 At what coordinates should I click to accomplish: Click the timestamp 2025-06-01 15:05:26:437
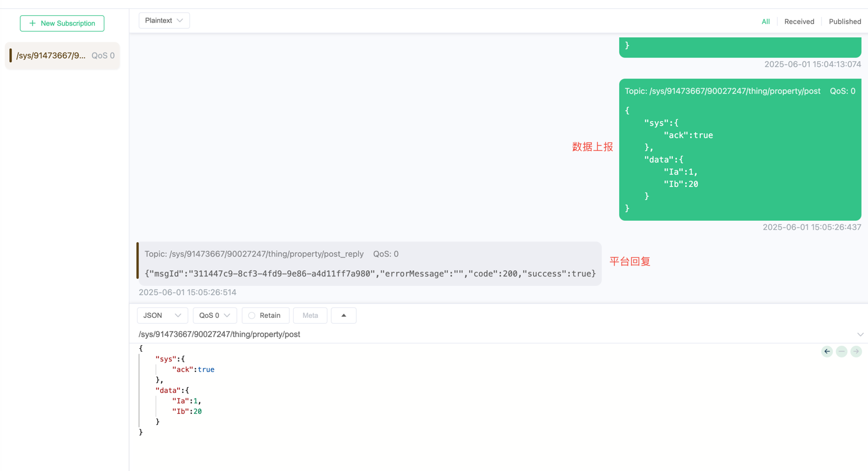tap(811, 227)
